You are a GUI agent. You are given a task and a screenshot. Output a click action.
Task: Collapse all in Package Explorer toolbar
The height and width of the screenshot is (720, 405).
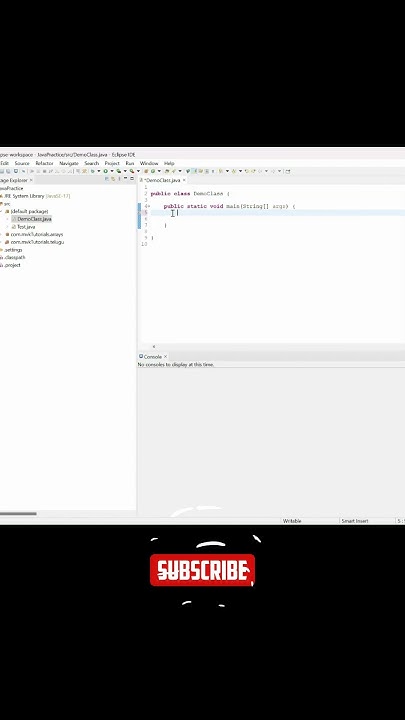coord(107,179)
